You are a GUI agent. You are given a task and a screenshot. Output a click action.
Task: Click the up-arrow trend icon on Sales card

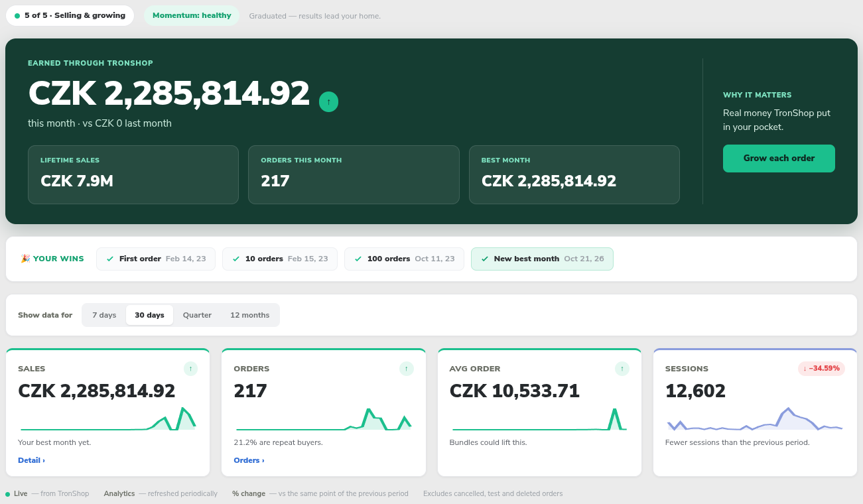coord(191,369)
